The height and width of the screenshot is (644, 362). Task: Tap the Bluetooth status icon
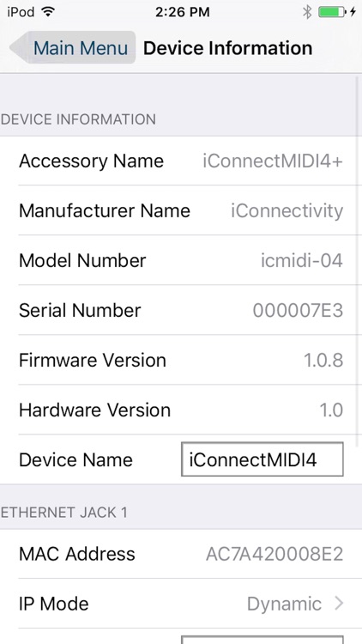307,12
